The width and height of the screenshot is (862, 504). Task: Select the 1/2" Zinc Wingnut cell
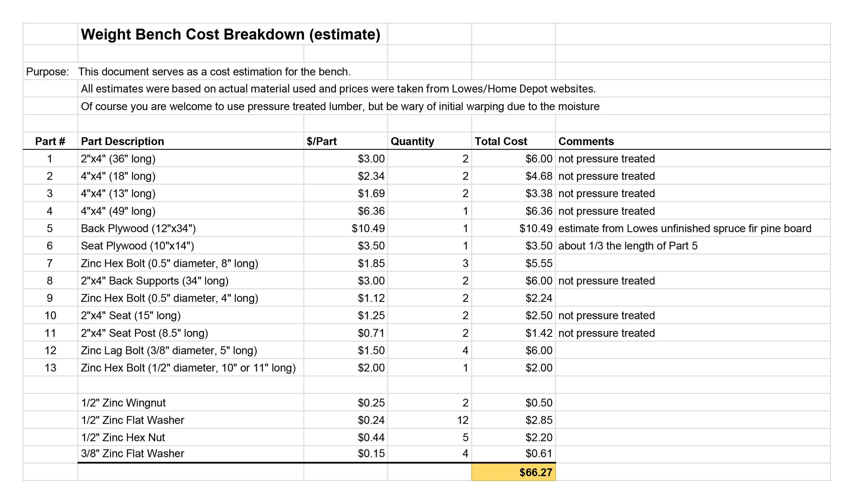123,403
